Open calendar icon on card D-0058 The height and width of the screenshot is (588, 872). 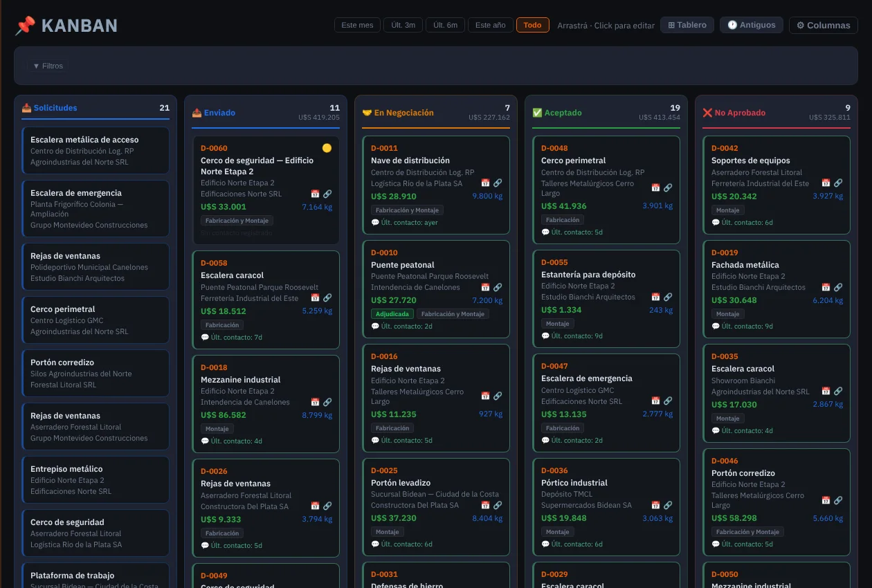click(315, 297)
